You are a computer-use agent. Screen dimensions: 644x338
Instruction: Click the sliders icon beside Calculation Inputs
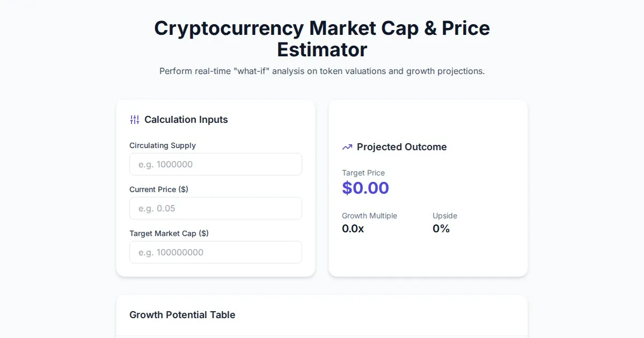135,120
